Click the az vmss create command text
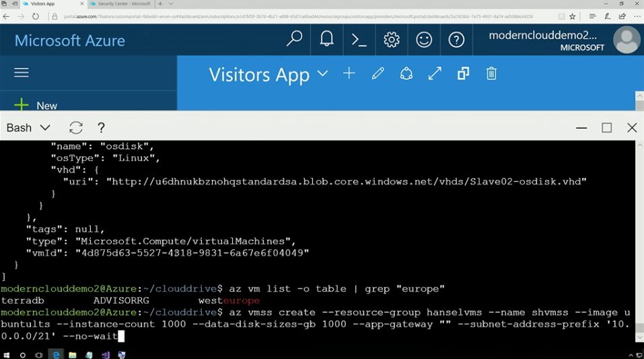The width and height of the screenshot is (644, 359). [x=316, y=324]
